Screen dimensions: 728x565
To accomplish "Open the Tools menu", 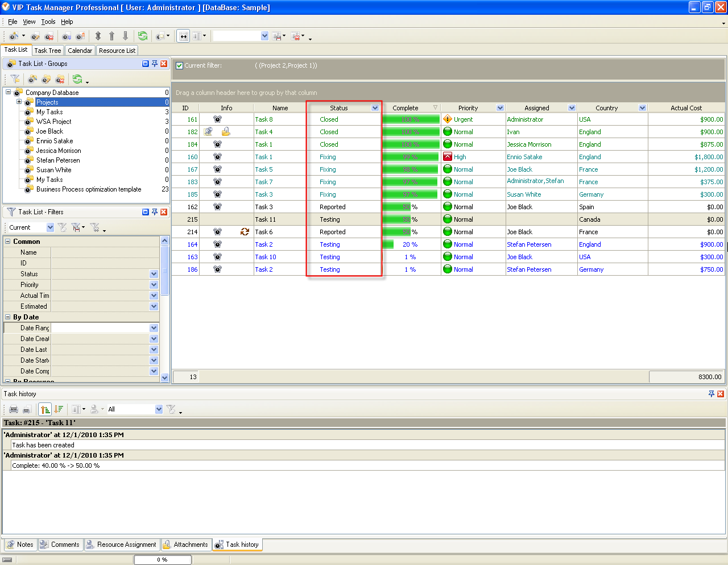I will tap(48, 21).
